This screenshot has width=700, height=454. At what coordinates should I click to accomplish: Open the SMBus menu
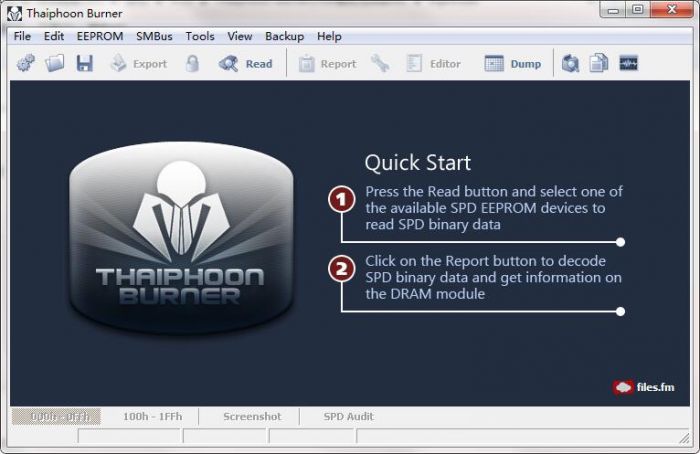point(154,36)
